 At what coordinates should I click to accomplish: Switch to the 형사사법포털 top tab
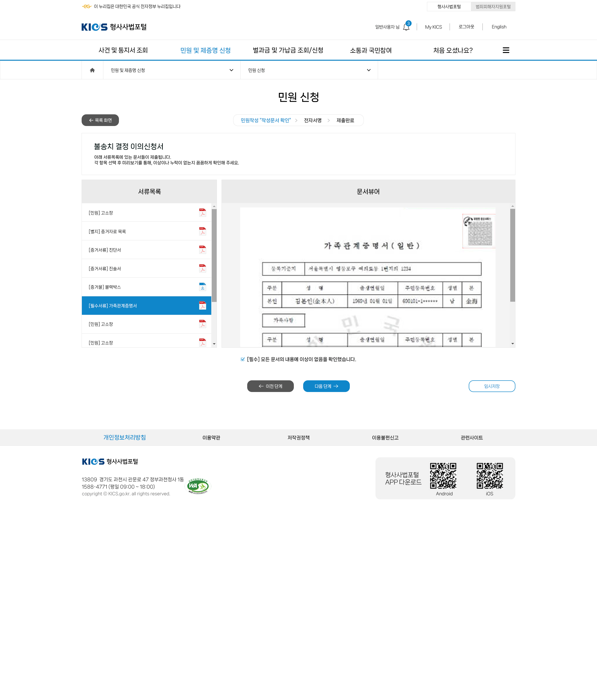pos(449,7)
